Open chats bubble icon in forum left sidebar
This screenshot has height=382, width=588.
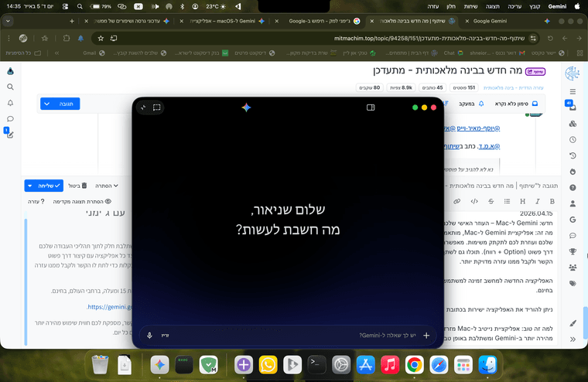(x=11, y=119)
